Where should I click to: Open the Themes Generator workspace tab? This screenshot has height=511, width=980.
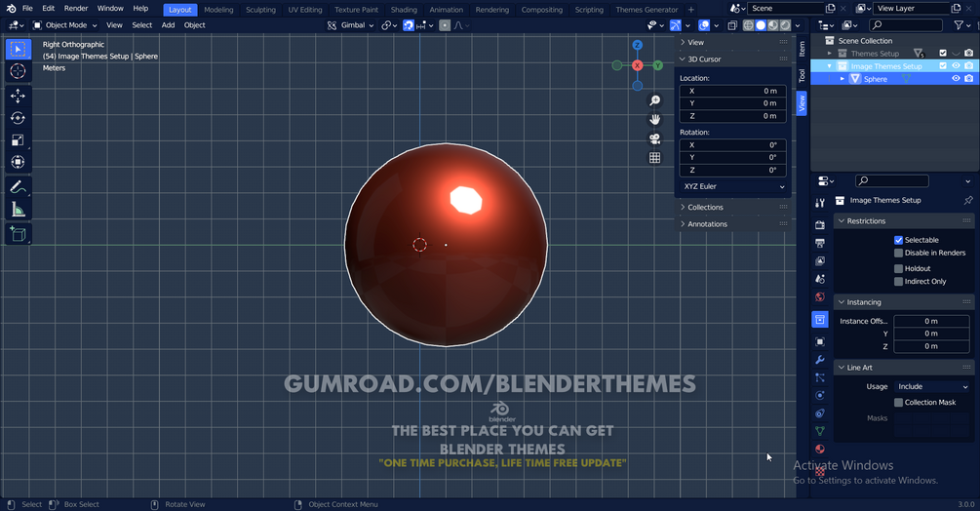(647, 10)
